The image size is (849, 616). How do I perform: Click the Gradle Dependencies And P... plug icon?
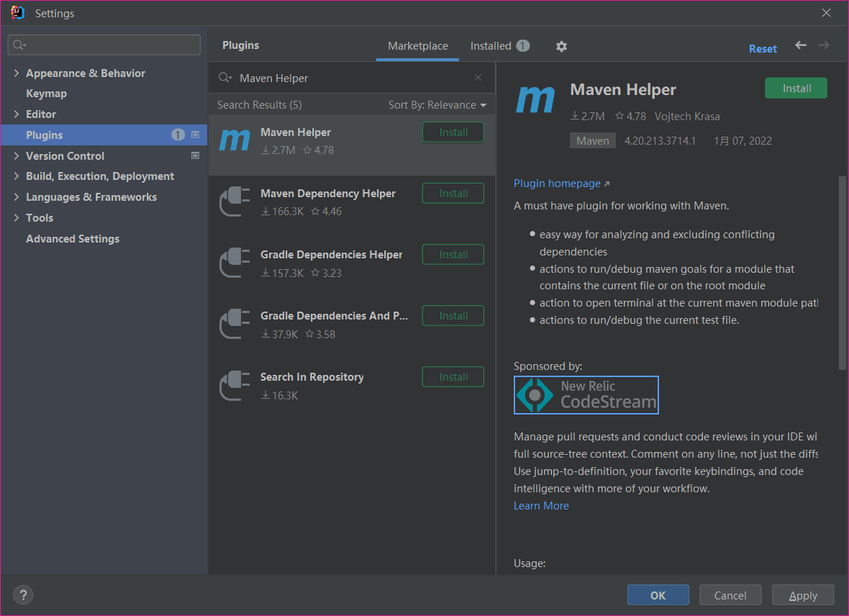235,324
